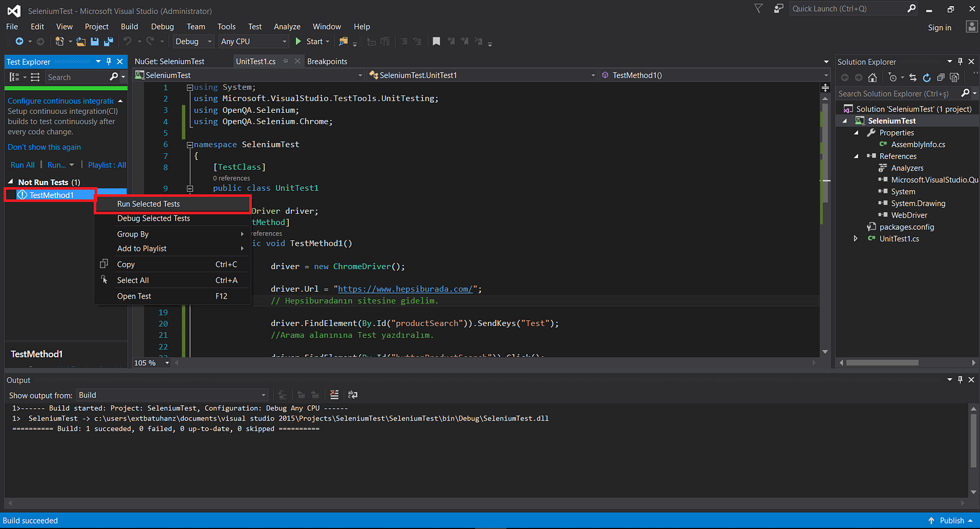Click the feedback icon beside Quick Launch

778,9
